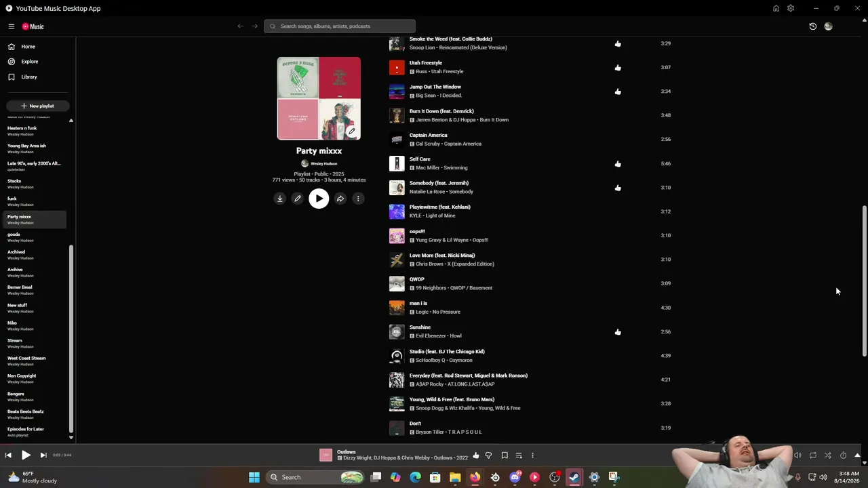Open the QWOP song title
The image size is (868, 488).
point(417,279)
